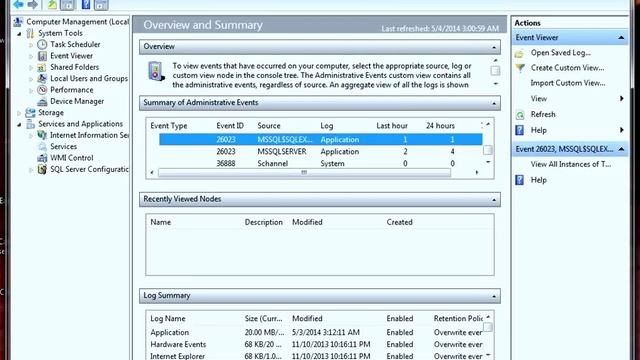Select Event Viewer in the console tree

point(71,56)
